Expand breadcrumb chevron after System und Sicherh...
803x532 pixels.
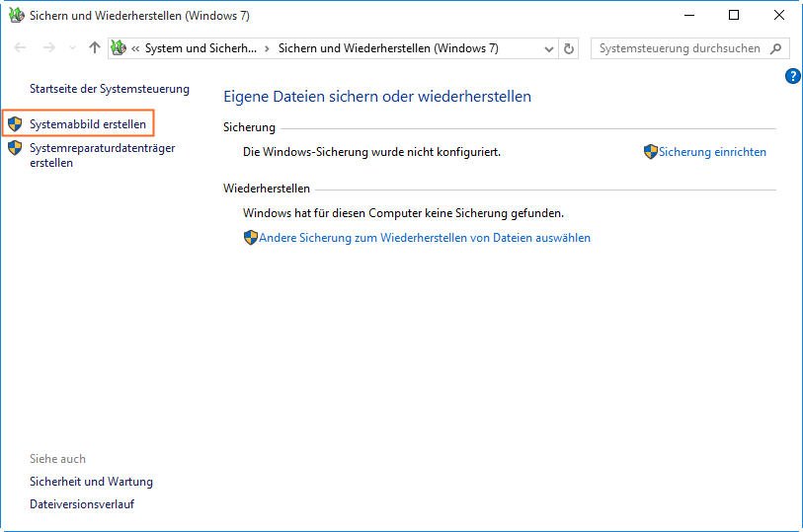pyautogui.click(x=267, y=49)
